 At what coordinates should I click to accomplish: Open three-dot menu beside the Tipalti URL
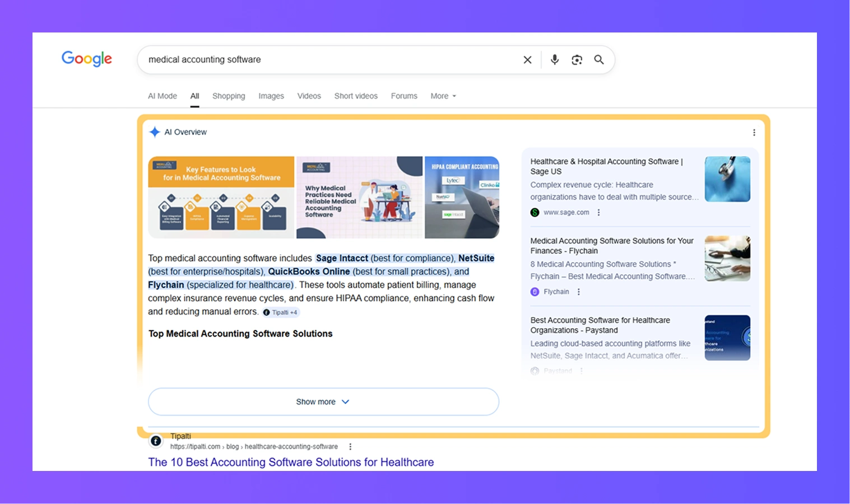point(350,447)
